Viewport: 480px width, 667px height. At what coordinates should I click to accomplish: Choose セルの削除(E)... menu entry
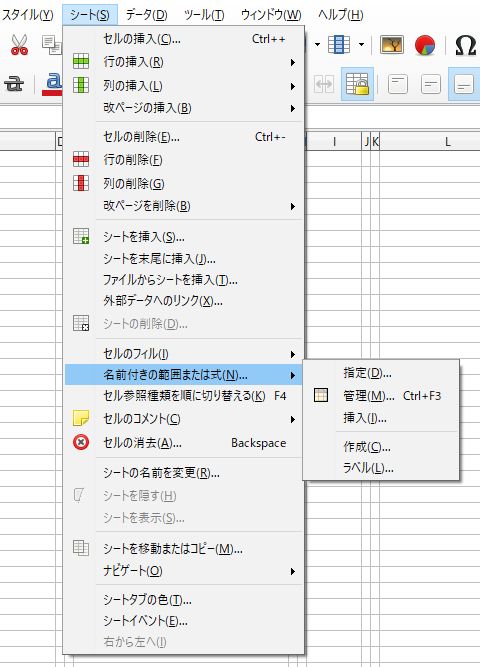click(x=183, y=137)
